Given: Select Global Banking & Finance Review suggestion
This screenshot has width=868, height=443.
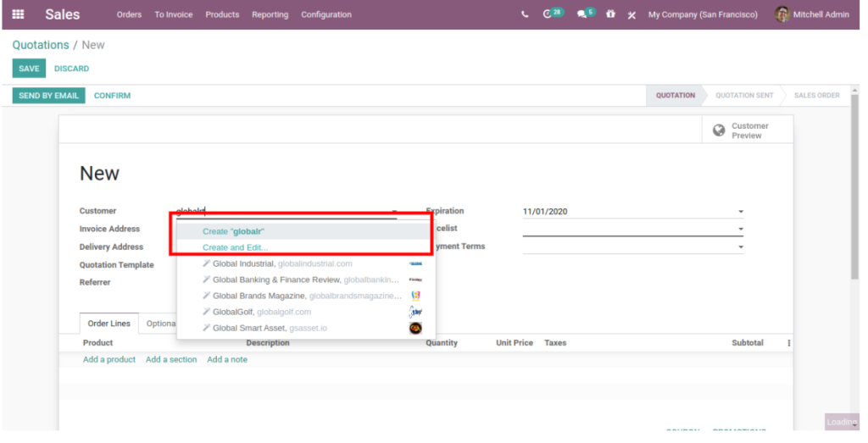Looking at the screenshot, I should click(x=306, y=280).
